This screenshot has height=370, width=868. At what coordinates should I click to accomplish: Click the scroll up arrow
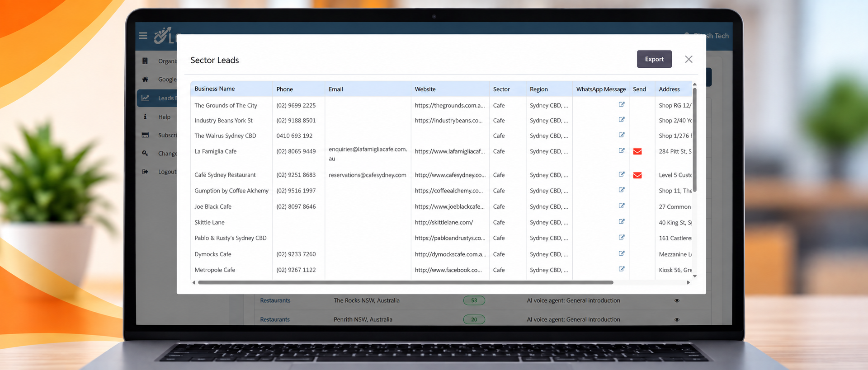tap(695, 84)
